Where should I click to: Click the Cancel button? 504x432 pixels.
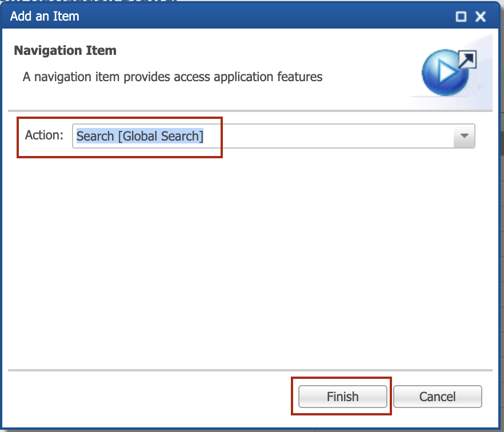click(438, 397)
